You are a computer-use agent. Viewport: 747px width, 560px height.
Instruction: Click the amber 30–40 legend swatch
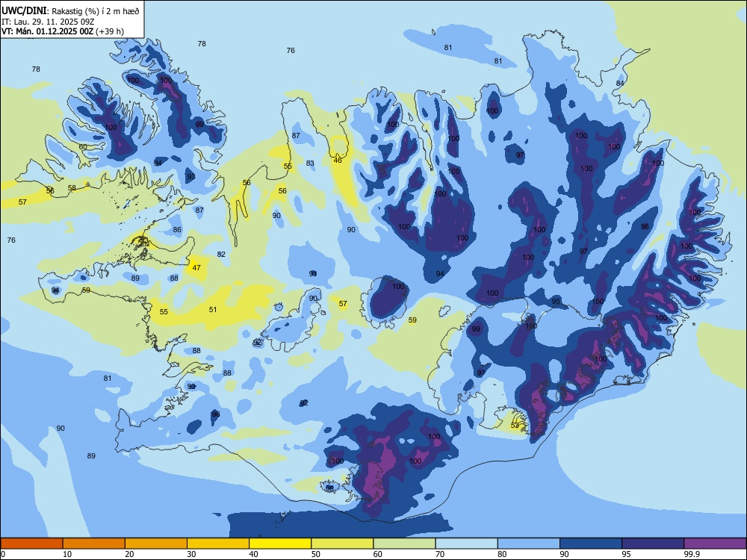pyautogui.click(x=218, y=544)
